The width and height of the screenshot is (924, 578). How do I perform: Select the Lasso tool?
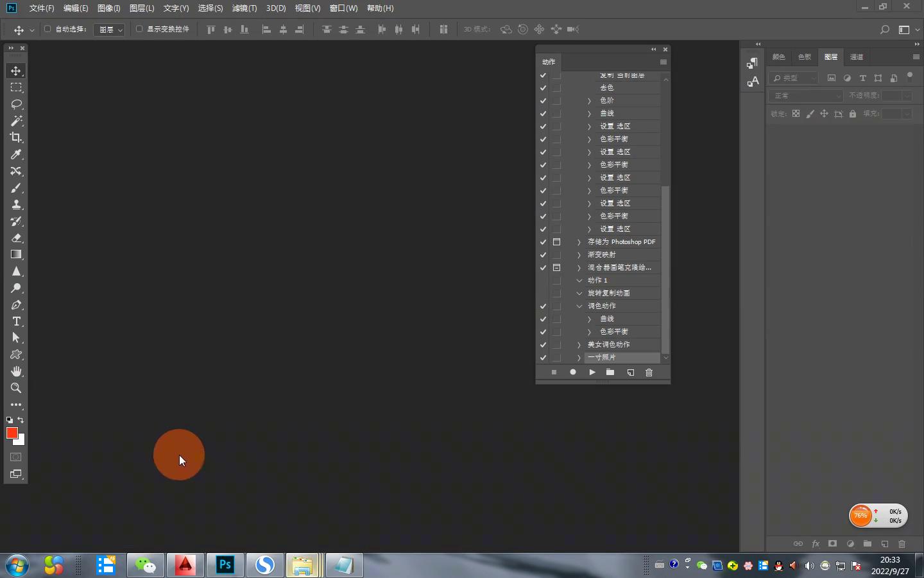coord(16,104)
